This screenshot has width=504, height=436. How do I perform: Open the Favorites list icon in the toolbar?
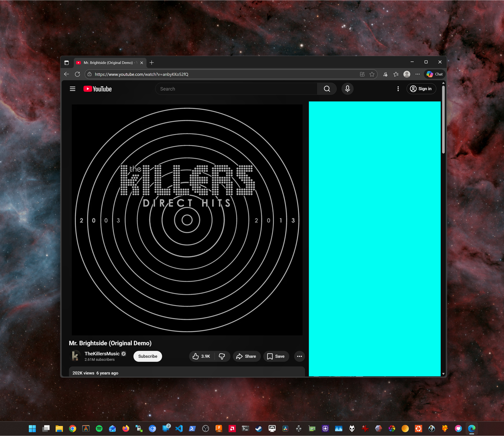tap(396, 74)
